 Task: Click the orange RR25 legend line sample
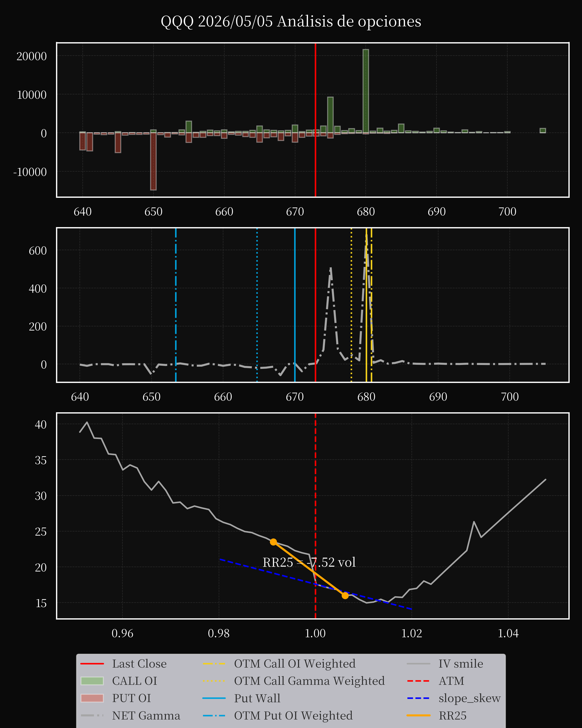point(418,715)
